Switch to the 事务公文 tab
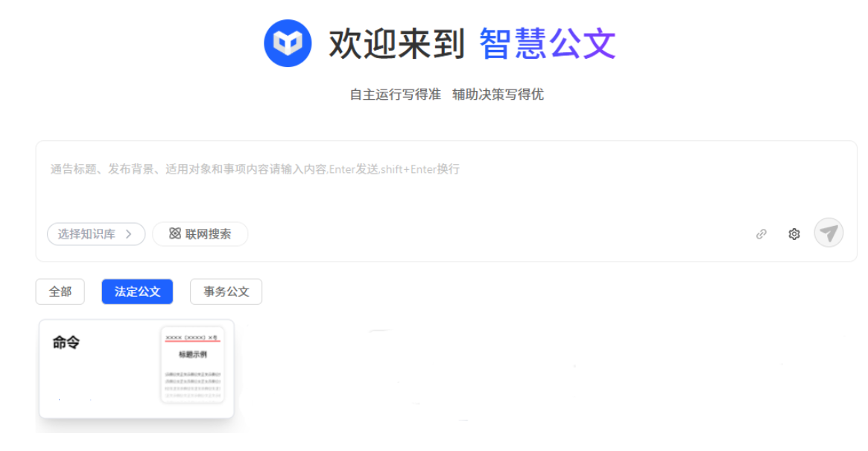868x451 pixels. 226,291
